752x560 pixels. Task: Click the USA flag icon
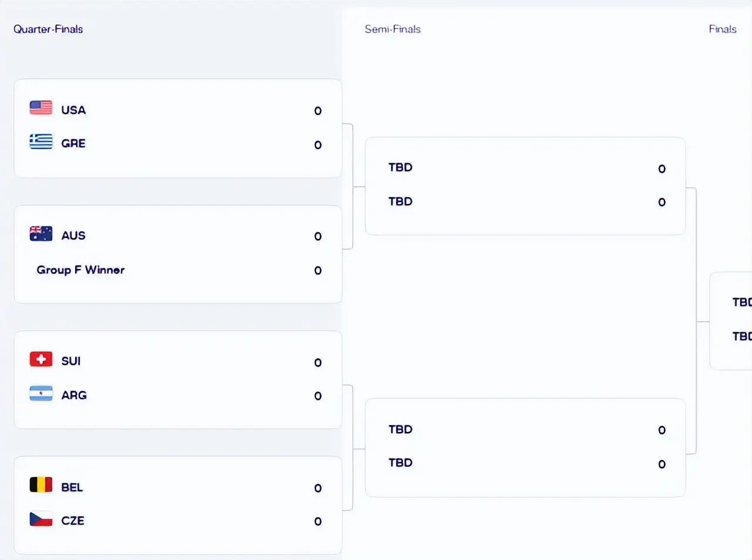[x=41, y=108]
